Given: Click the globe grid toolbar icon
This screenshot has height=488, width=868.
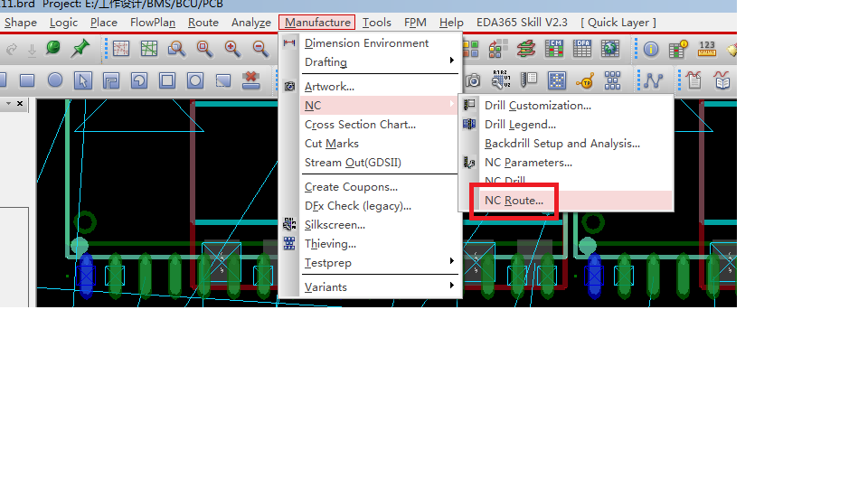Looking at the screenshot, I should click(x=610, y=49).
